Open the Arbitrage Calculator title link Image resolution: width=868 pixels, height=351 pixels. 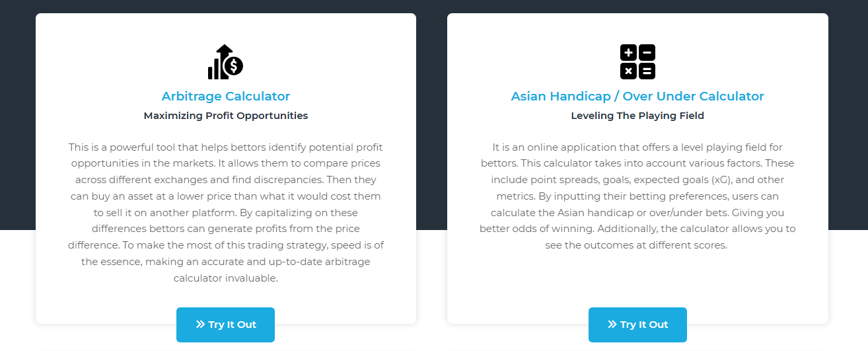(x=226, y=97)
